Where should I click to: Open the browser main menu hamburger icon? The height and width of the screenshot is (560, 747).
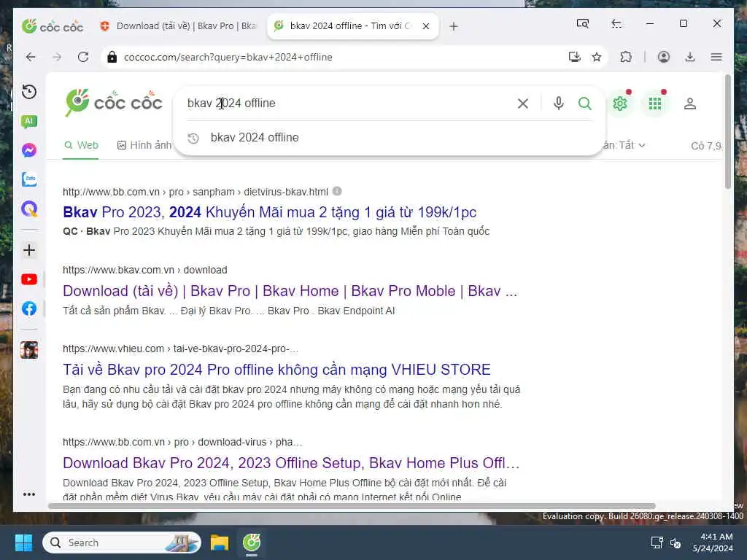click(716, 57)
